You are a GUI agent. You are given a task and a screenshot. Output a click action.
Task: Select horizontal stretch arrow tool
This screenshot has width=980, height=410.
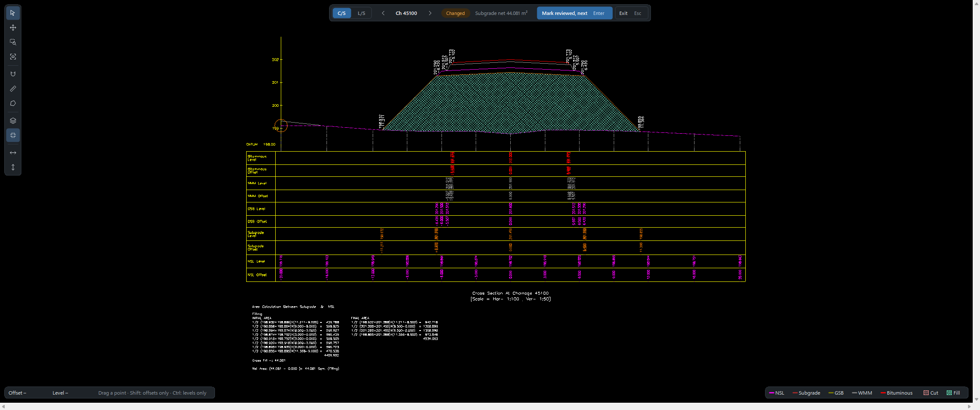pos(13,152)
